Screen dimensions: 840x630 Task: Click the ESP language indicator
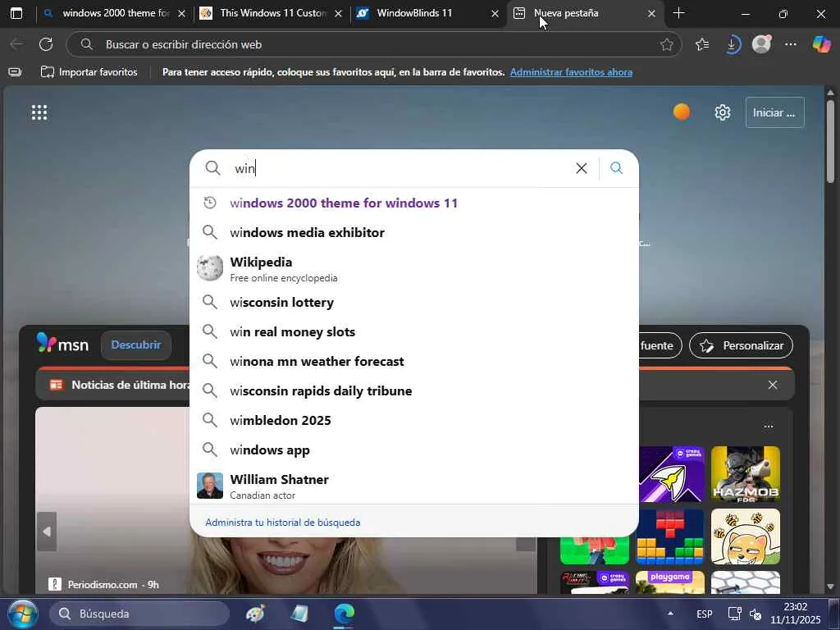[x=705, y=614]
